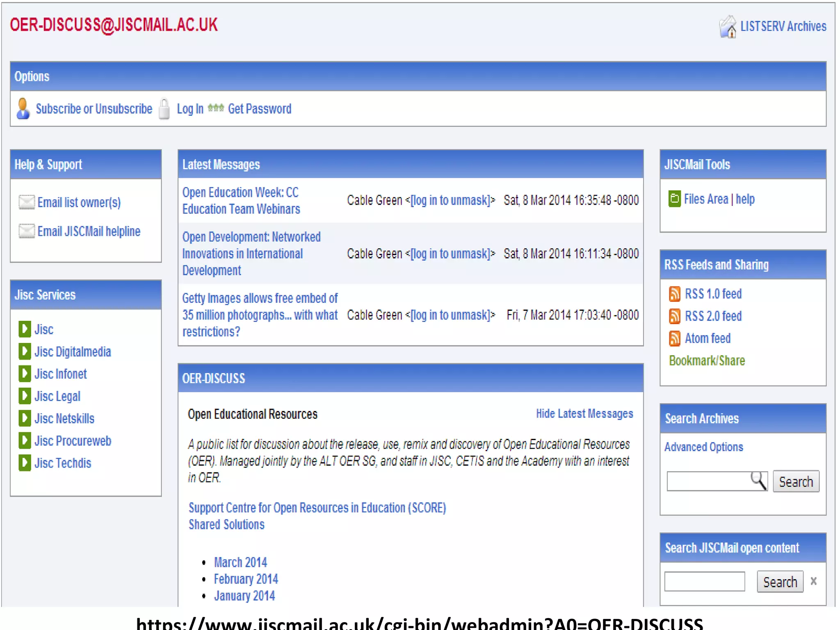This screenshot has height=630, width=840.
Task: Open the March 2014 archive
Action: (x=240, y=562)
